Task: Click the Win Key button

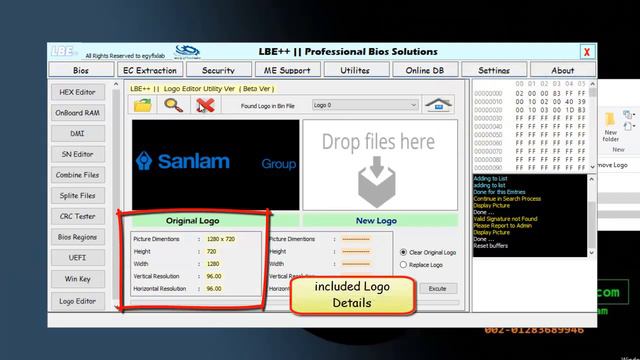Action: pos(78,279)
